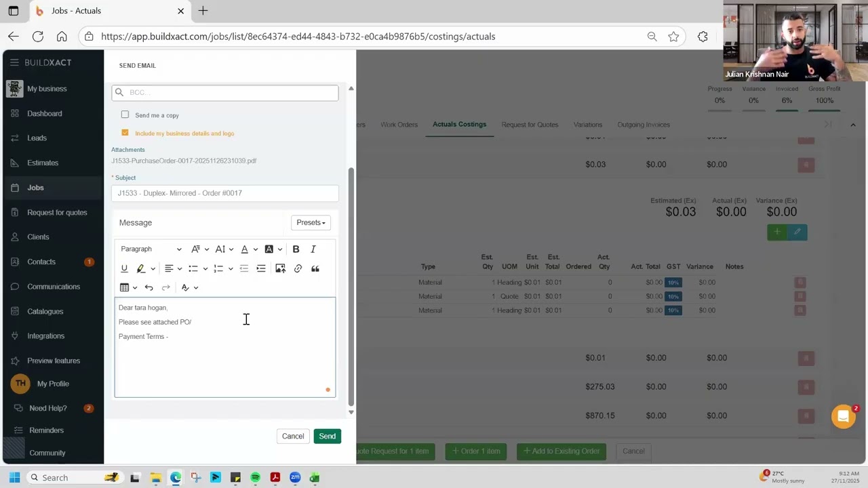Bookmark this page with the star icon
Image resolution: width=868 pixels, height=488 pixels.
pyautogui.click(x=673, y=37)
